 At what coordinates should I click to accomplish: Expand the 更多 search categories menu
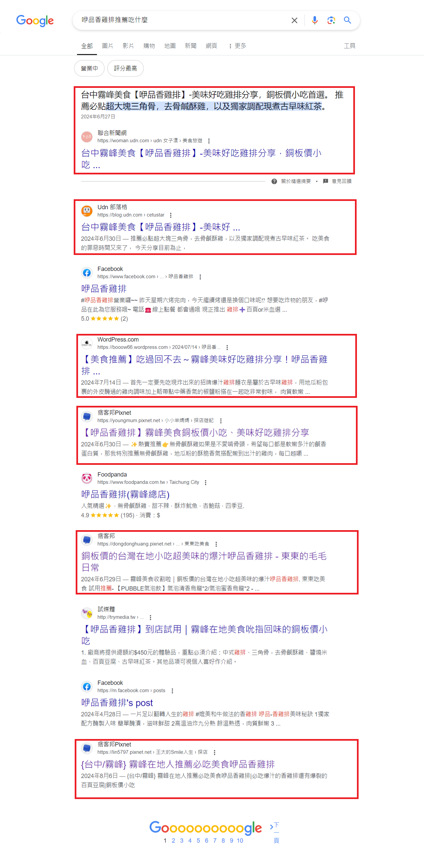click(237, 46)
